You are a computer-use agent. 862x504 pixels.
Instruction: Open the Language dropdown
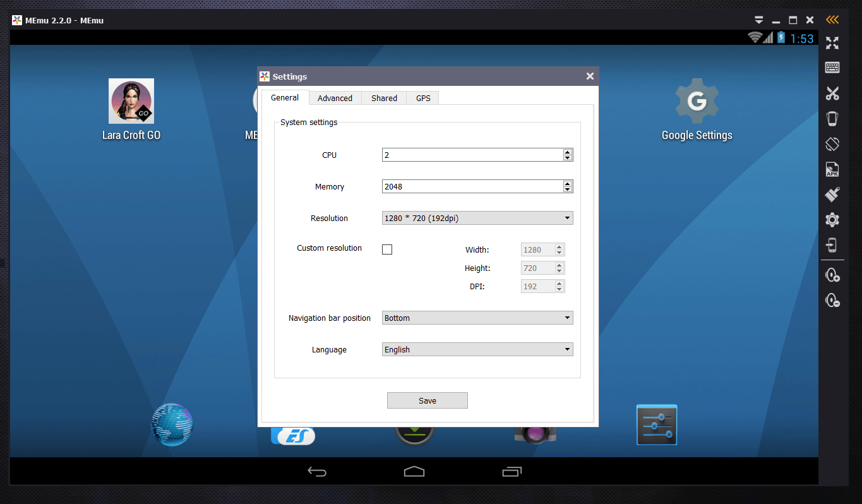click(477, 349)
